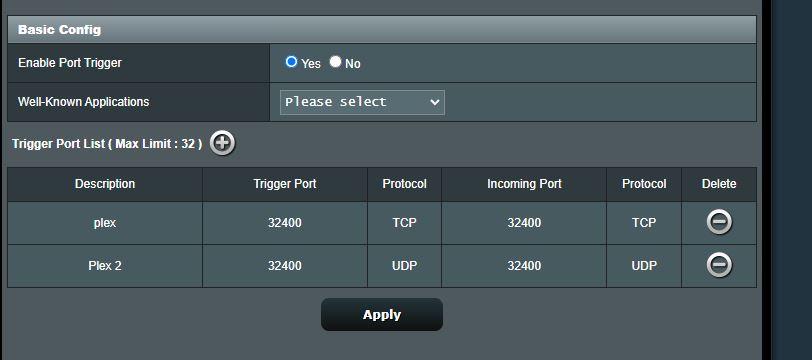Select the plex description cell
The width and height of the screenshot is (812, 360).
pos(105,223)
